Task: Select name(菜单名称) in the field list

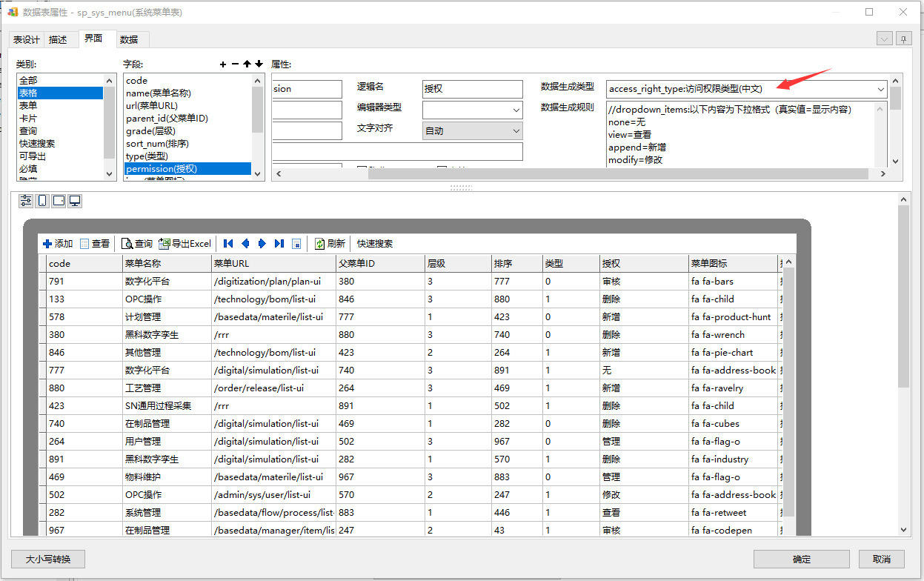Action: (187, 93)
